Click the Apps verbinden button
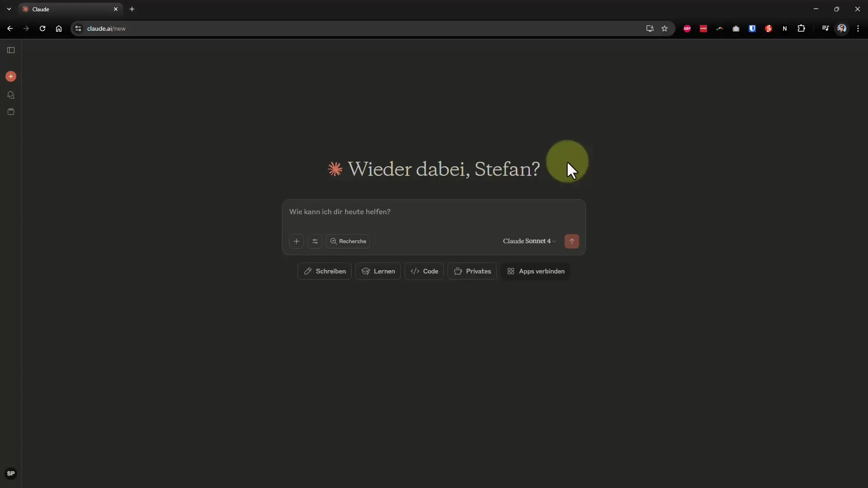The height and width of the screenshot is (488, 868). [x=536, y=271]
